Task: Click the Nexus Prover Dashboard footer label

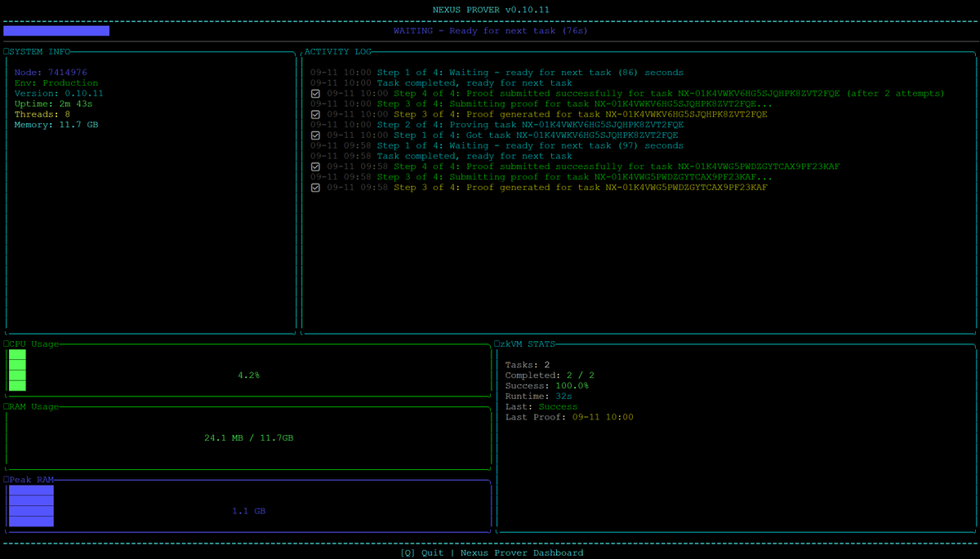Action: coord(522,552)
